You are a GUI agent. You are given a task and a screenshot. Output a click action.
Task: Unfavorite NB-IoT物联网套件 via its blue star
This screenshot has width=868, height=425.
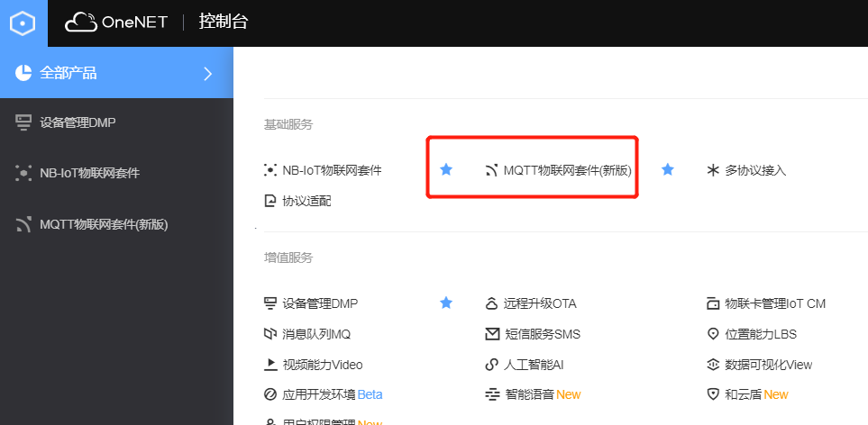pos(446,169)
